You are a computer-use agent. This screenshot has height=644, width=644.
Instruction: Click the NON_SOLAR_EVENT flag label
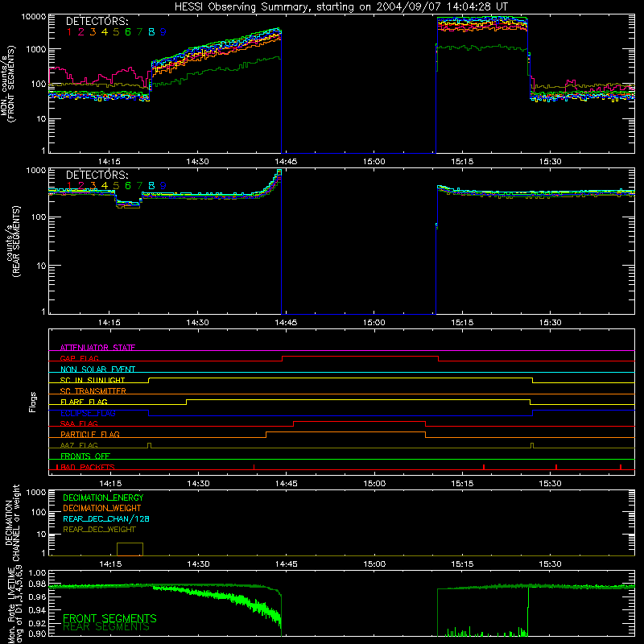click(97, 369)
